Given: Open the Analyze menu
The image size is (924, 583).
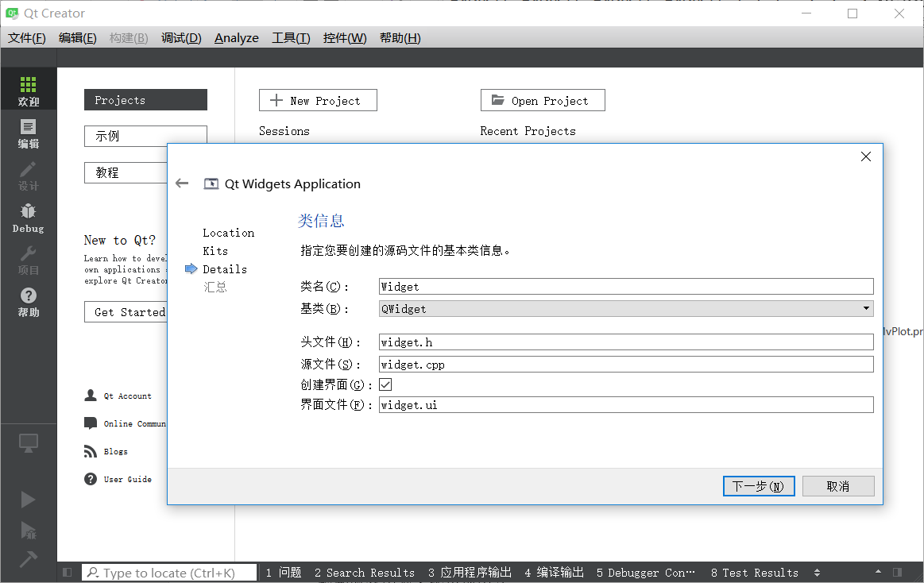Looking at the screenshot, I should [x=236, y=38].
